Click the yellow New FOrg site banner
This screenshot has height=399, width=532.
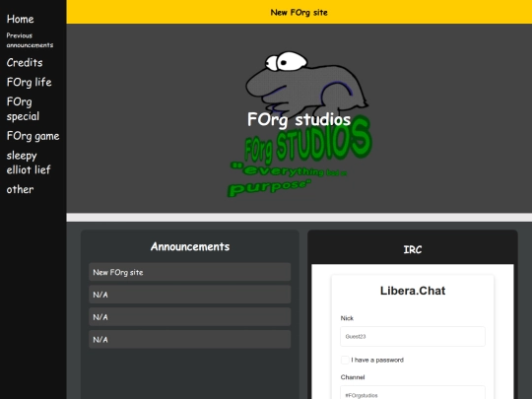299,12
